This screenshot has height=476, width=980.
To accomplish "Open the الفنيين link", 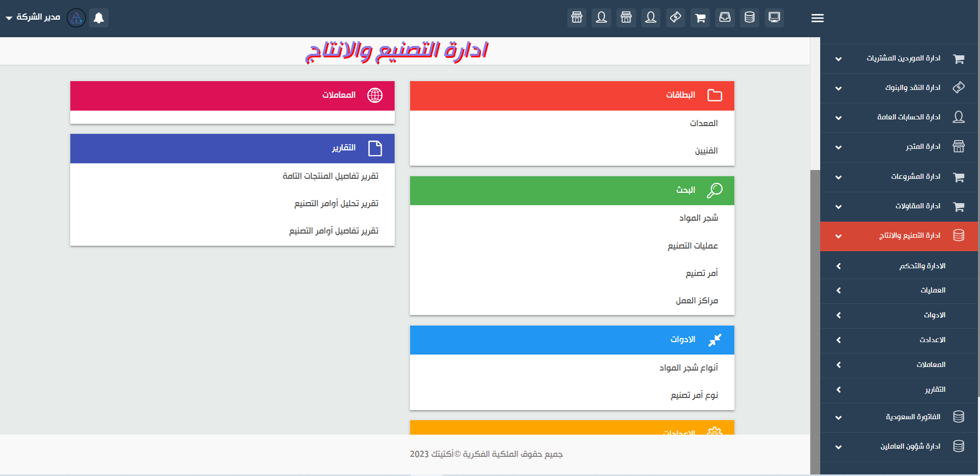I will [706, 151].
